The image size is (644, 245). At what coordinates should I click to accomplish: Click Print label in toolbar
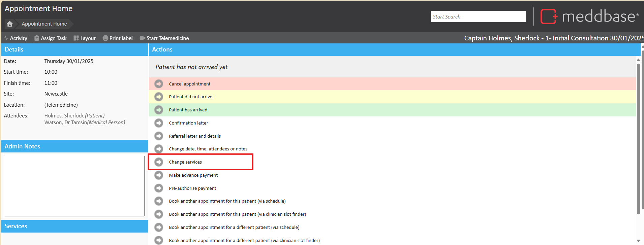click(x=118, y=38)
